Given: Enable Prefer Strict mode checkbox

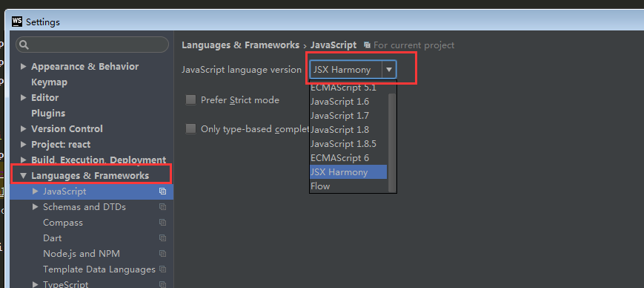Looking at the screenshot, I should tap(190, 100).
